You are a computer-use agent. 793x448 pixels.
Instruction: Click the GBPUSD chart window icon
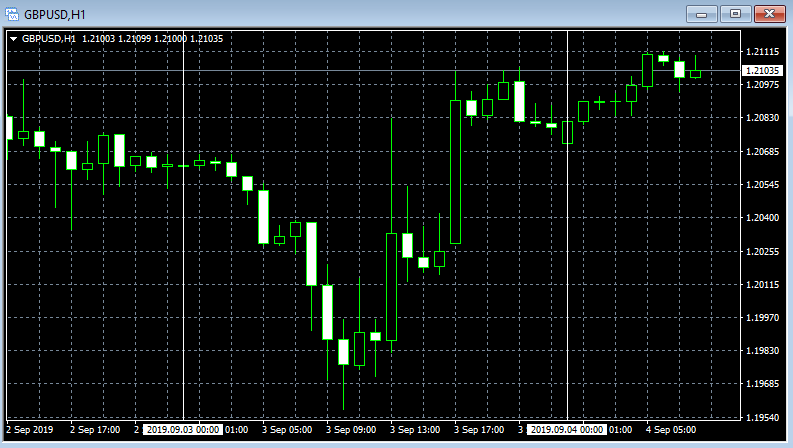pyautogui.click(x=12, y=14)
